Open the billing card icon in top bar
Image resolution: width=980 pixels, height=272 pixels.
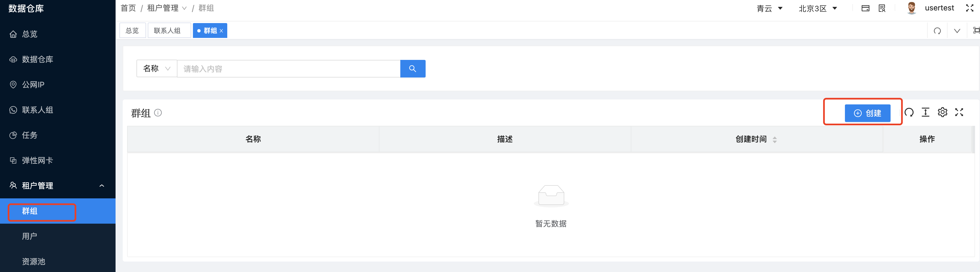click(865, 8)
